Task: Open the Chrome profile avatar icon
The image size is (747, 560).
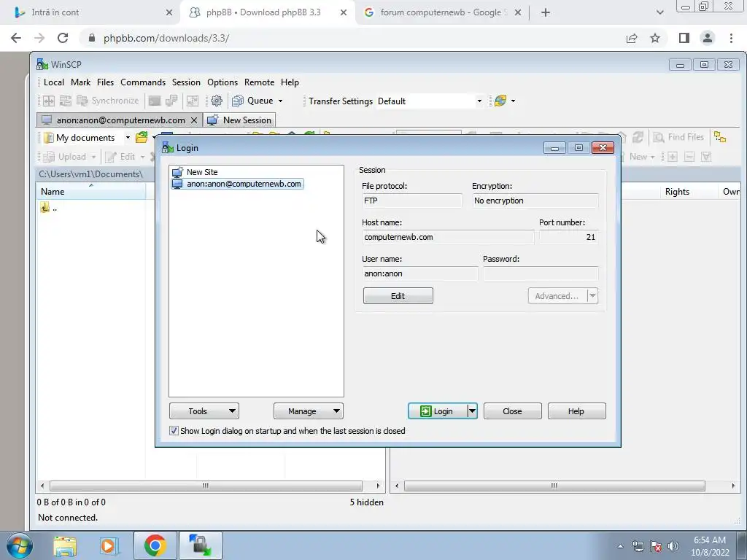Action: pos(708,38)
